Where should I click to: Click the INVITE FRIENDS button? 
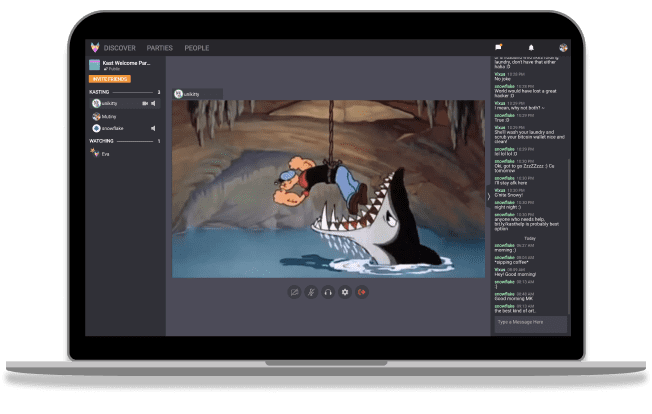click(x=110, y=79)
